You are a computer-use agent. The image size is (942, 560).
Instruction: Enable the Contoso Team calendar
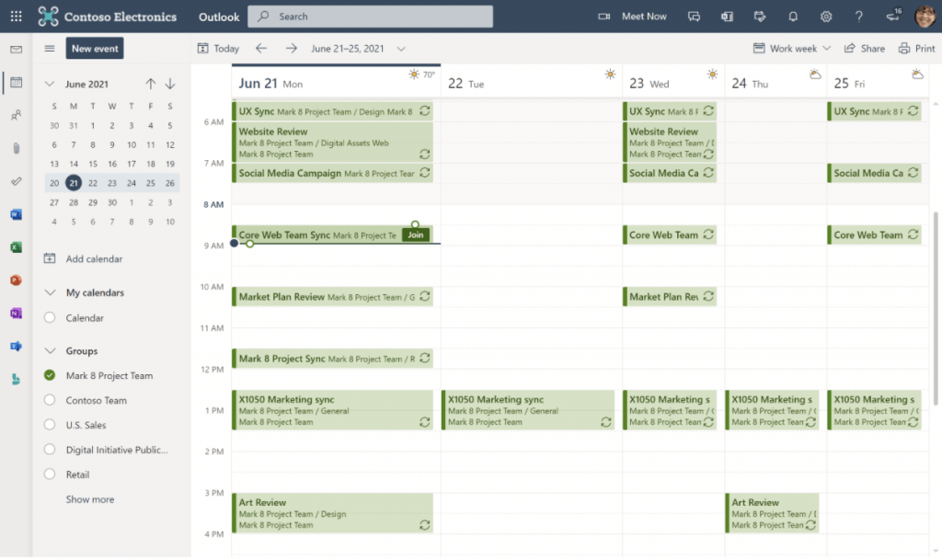click(50, 400)
